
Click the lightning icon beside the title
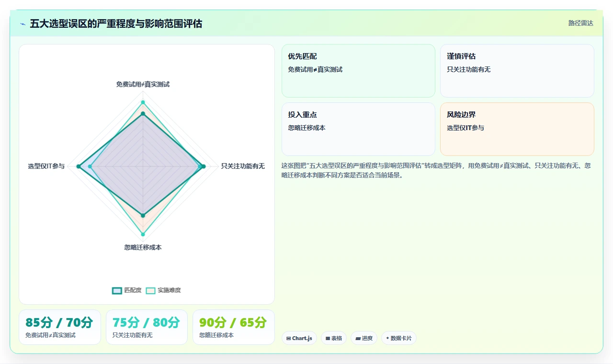tap(23, 24)
